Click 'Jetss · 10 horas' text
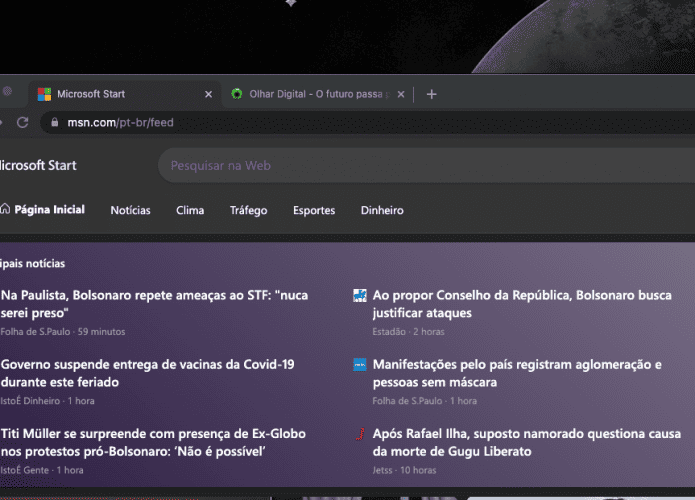 (x=404, y=470)
